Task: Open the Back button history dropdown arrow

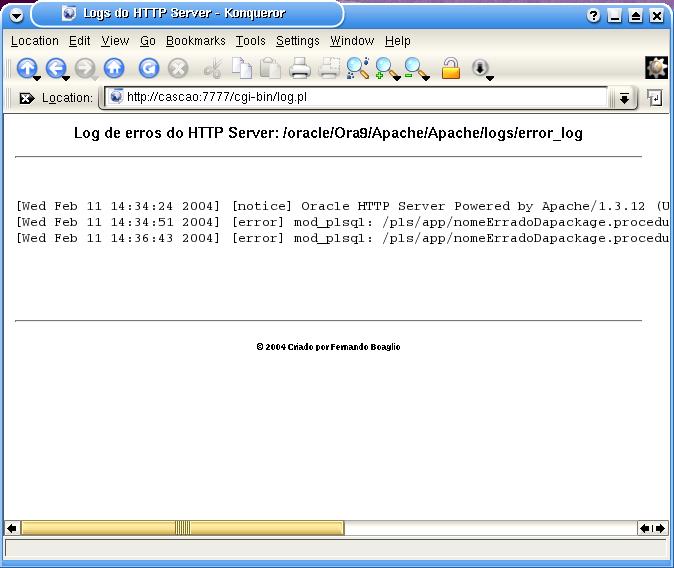Action: pyautogui.click(x=66, y=78)
